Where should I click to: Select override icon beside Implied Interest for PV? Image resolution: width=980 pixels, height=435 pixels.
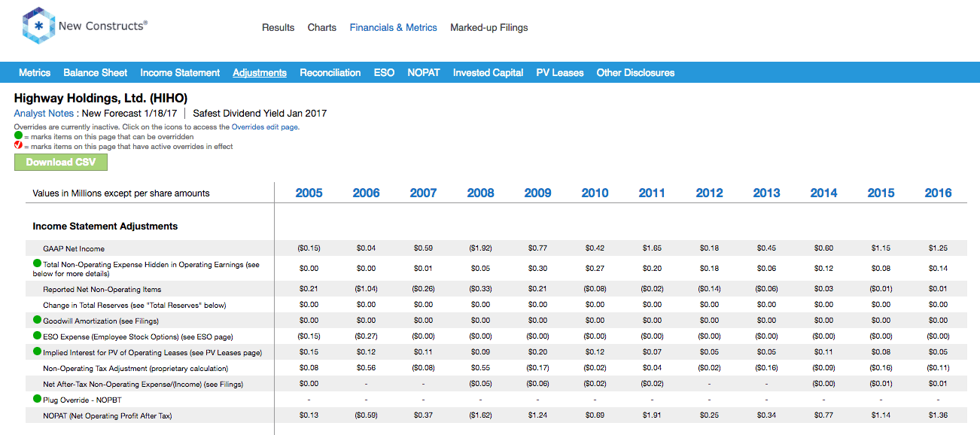click(x=38, y=352)
